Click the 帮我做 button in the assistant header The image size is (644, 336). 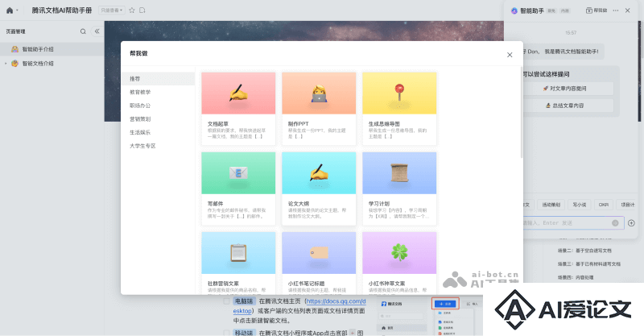[x=597, y=10]
